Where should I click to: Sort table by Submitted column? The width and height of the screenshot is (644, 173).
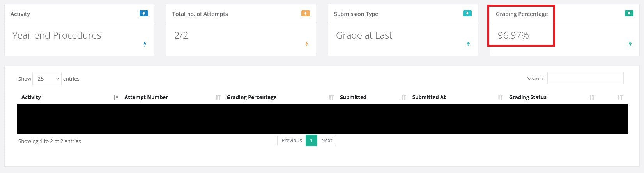click(x=353, y=97)
